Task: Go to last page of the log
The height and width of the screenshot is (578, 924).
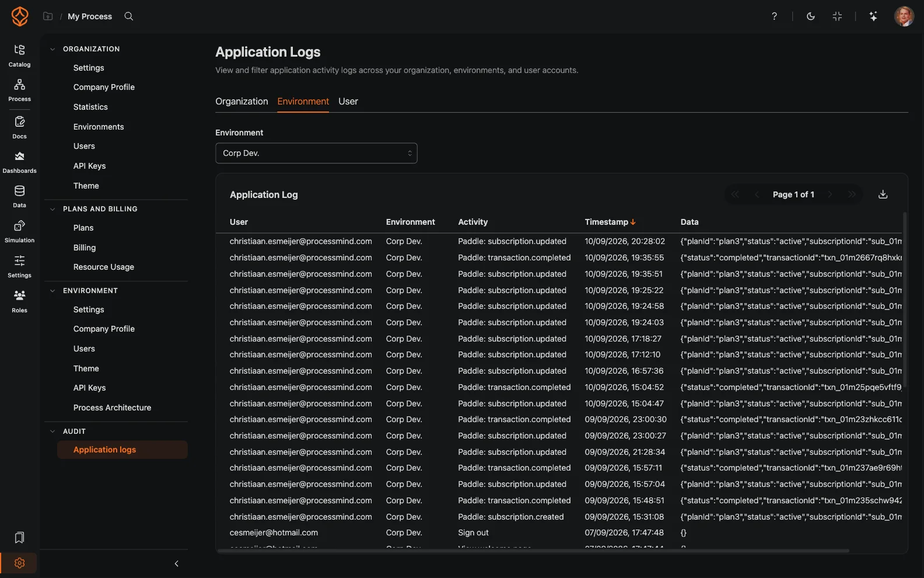Action: pyautogui.click(x=852, y=194)
